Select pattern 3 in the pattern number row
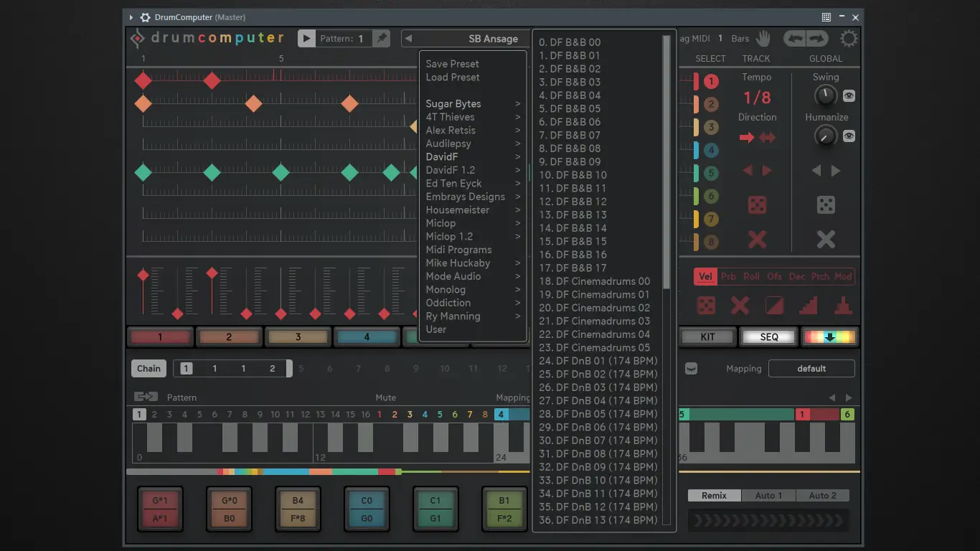The width and height of the screenshot is (980, 551). (x=169, y=414)
